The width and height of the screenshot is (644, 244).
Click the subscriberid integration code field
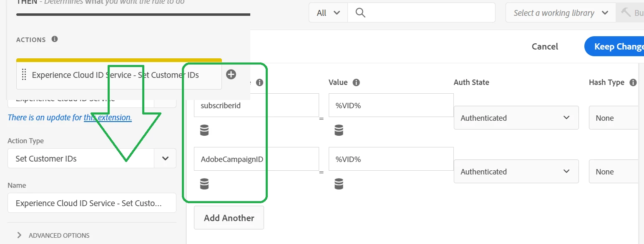click(257, 105)
